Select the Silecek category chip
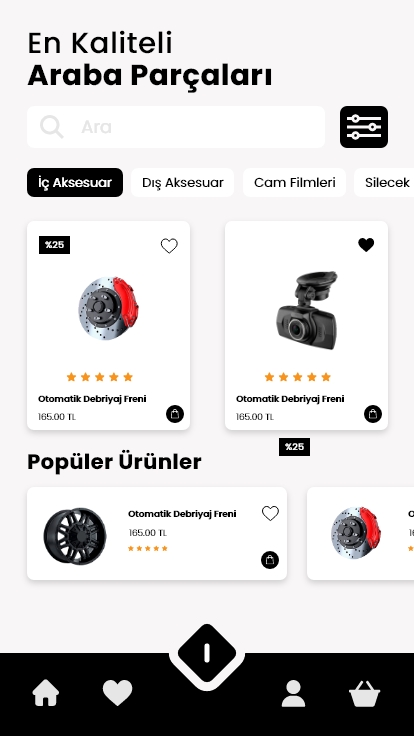The image size is (414, 736). click(x=385, y=183)
